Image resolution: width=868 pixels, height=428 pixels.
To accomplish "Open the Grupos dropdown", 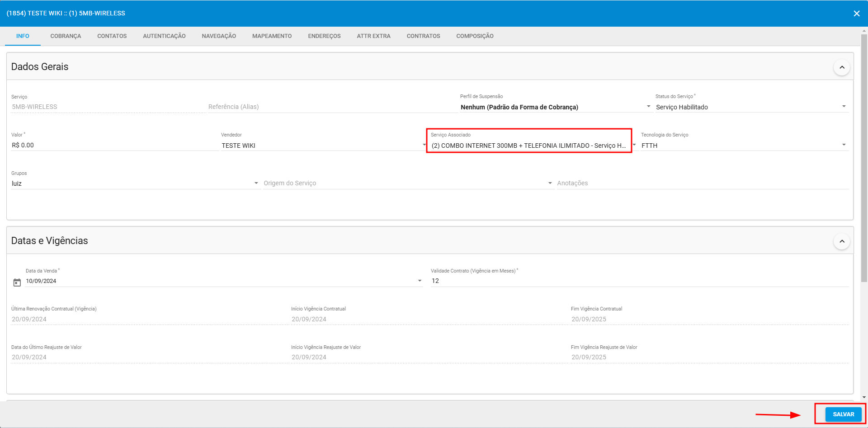I will (x=135, y=183).
